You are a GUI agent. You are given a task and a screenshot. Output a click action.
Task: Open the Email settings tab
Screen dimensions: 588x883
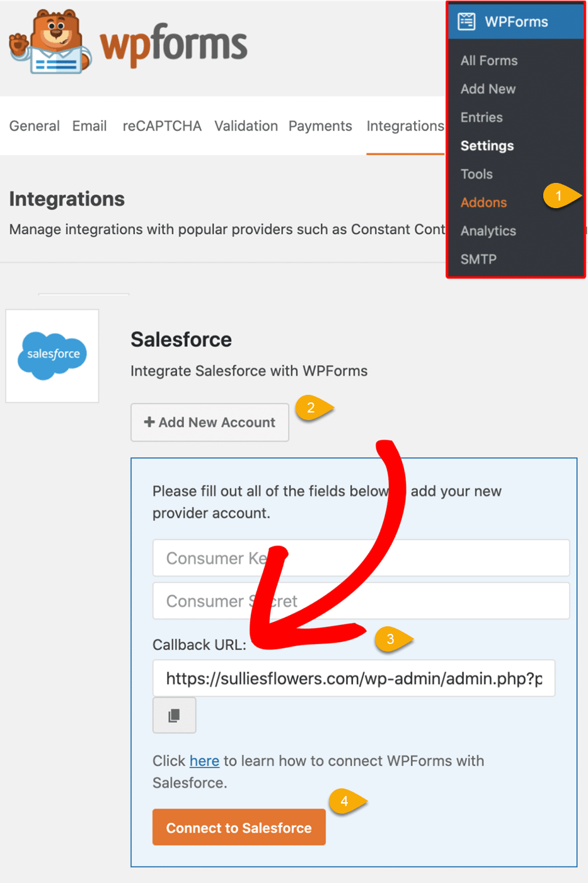coord(89,126)
